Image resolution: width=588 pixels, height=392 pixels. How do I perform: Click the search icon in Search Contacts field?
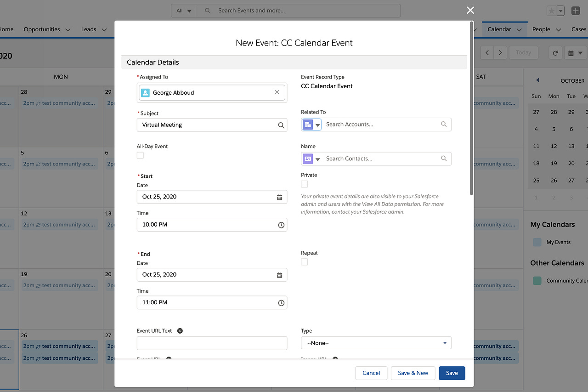tap(443, 158)
